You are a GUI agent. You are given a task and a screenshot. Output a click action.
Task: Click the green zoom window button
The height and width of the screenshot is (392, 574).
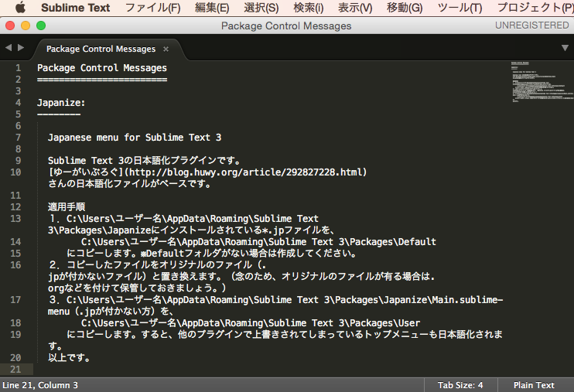click(41, 26)
